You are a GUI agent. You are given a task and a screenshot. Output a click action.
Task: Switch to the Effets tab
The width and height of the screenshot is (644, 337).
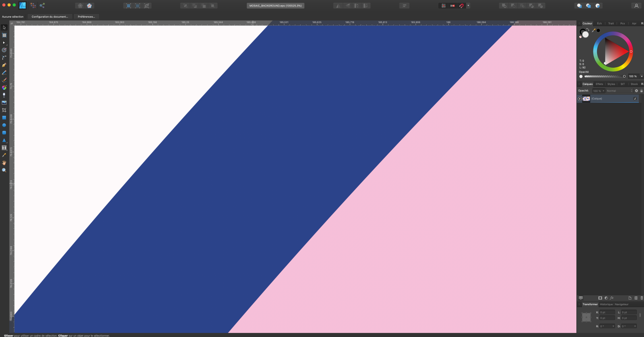pos(599,84)
